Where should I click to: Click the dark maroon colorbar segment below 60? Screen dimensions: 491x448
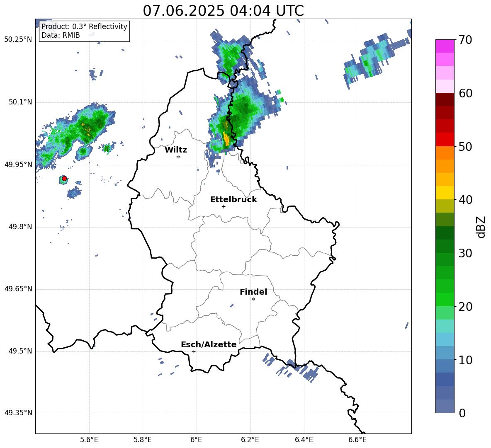pyautogui.click(x=445, y=99)
